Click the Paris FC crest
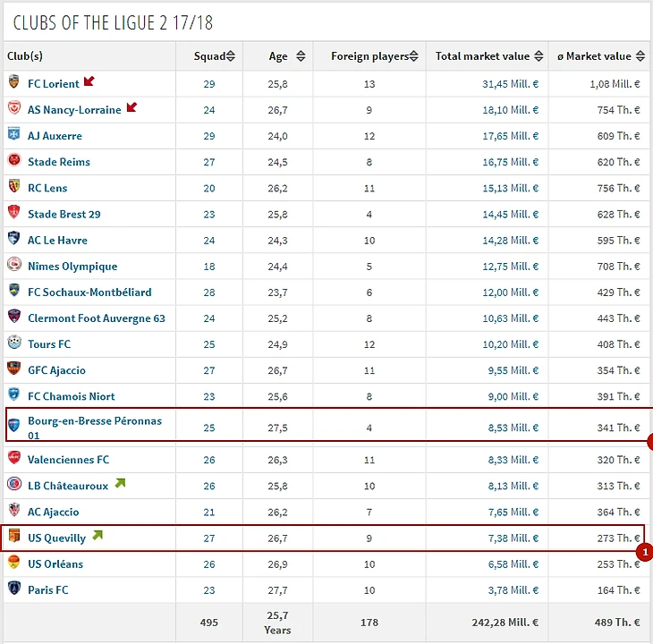653x644 pixels. pyautogui.click(x=13, y=588)
